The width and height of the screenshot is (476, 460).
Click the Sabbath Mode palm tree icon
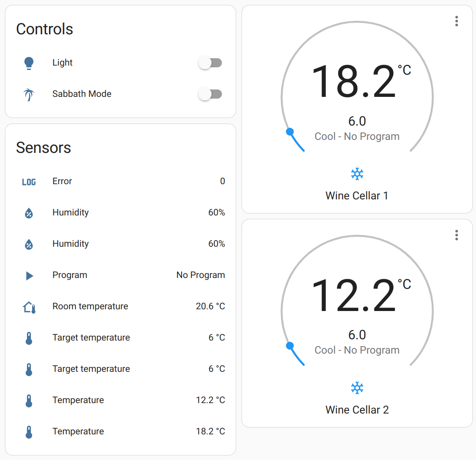tap(29, 94)
